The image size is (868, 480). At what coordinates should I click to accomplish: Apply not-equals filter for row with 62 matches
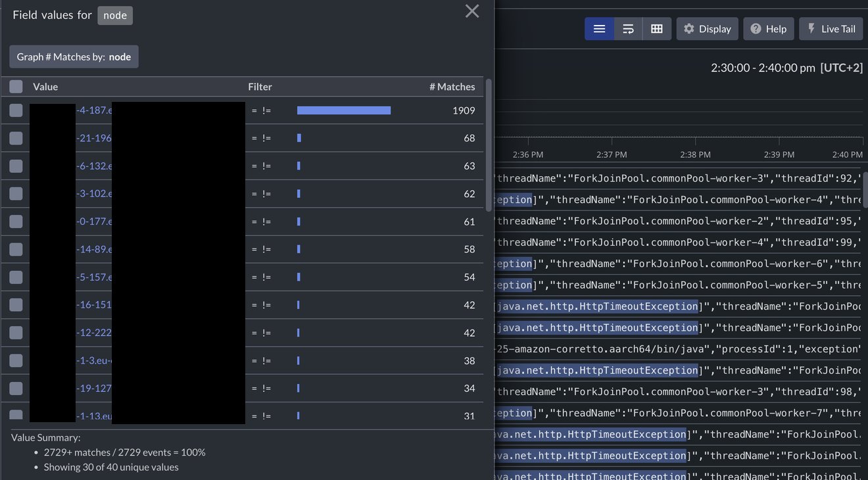tap(266, 193)
